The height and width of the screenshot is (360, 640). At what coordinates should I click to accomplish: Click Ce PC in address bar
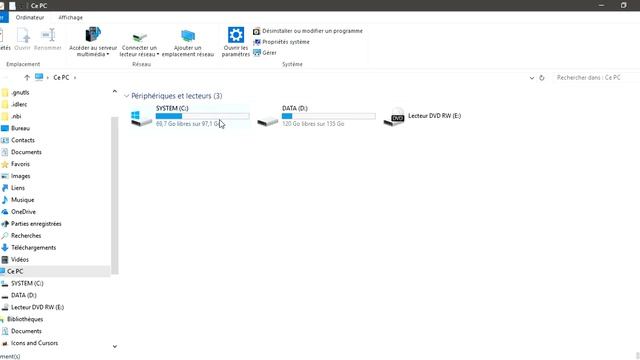(x=61, y=78)
